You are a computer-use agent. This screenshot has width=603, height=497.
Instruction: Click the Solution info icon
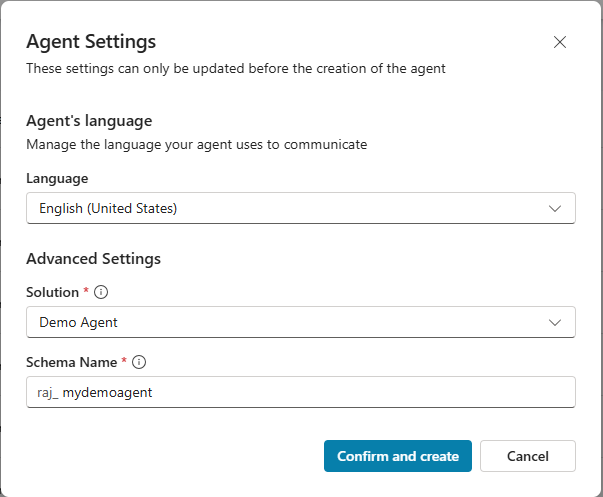coord(101,293)
